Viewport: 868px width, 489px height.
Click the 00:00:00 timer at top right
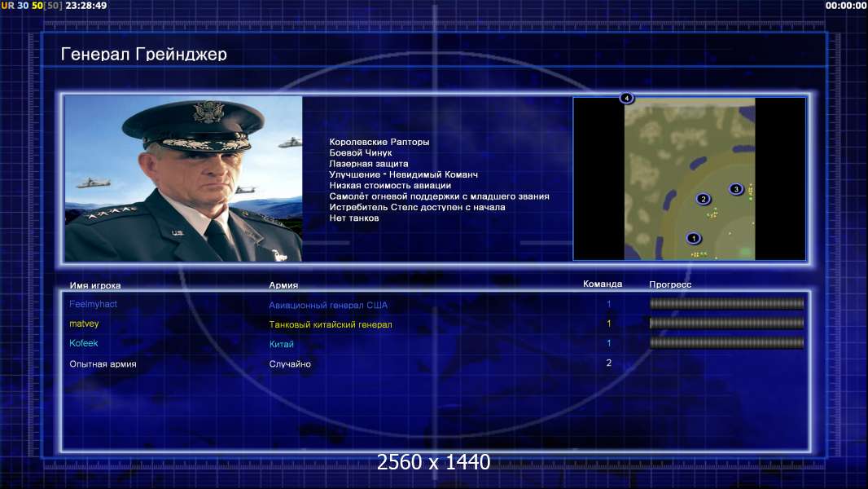(x=845, y=6)
